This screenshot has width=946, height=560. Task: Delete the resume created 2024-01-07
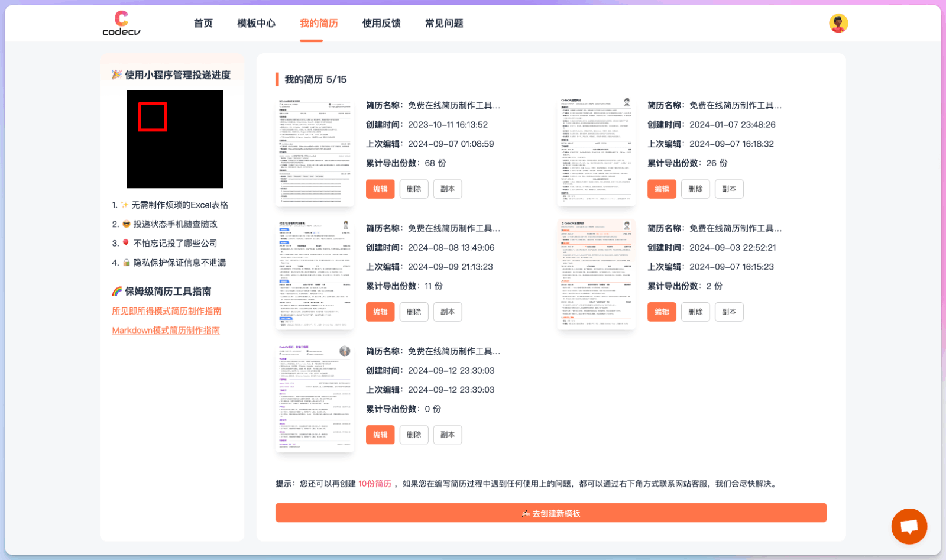click(x=695, y=189)
